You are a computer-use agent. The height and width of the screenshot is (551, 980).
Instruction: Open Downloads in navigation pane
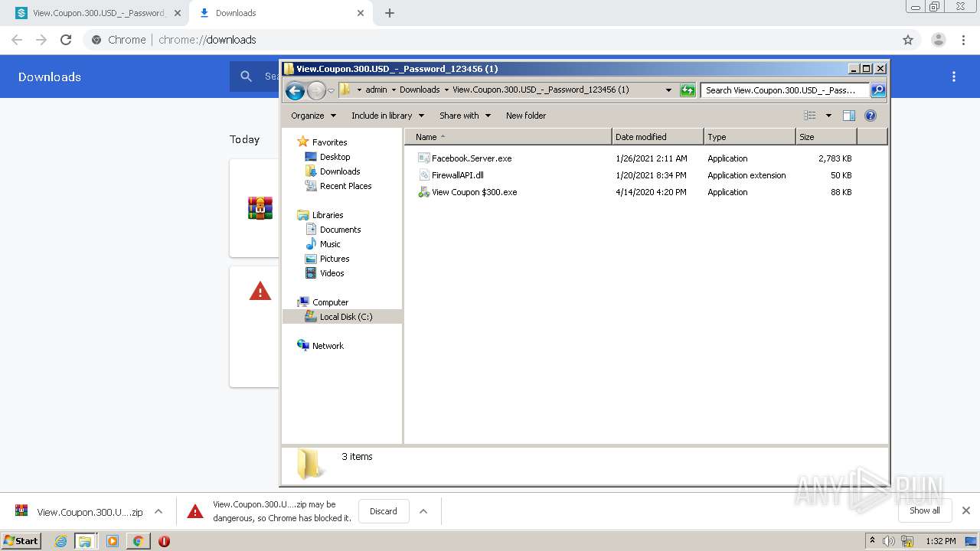pyautogui.click(x=340, y=171)
